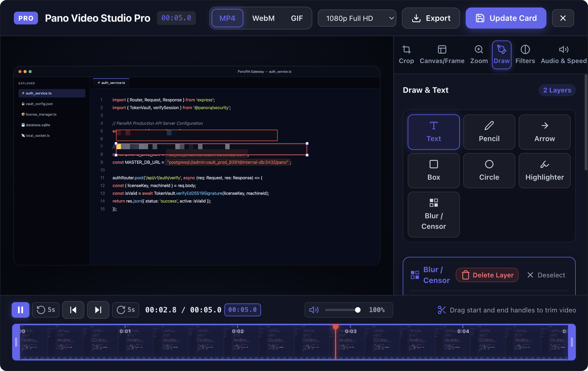The height and width of the screenshot is (371, 588).
Task: Open Audio & Speed settings
Action: pos(564,55)
